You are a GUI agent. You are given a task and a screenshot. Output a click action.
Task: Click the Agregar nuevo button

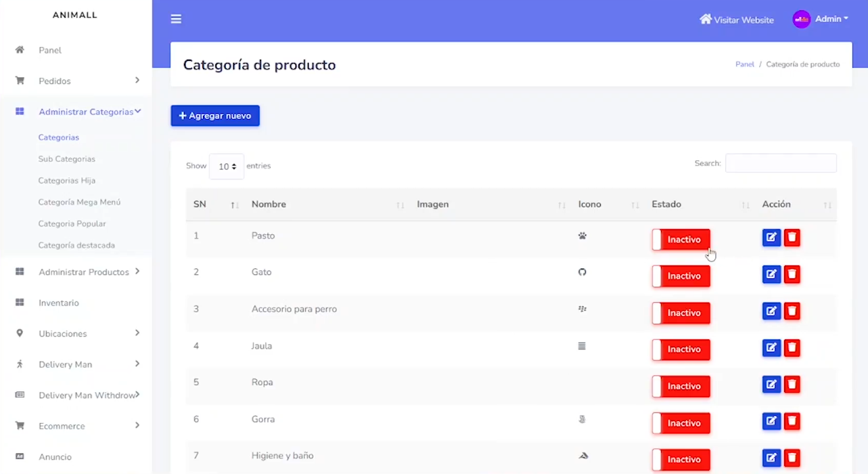(x=215, y=116)
